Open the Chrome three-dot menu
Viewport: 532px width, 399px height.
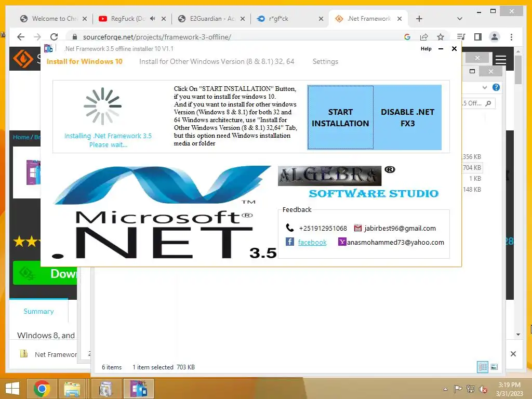(x=511, y=37)
